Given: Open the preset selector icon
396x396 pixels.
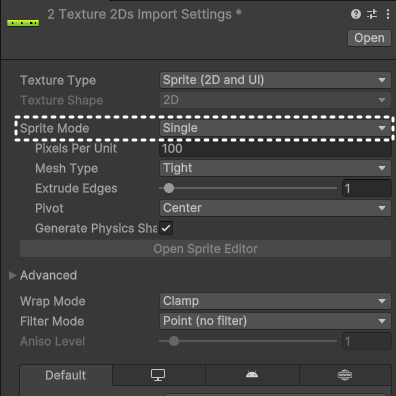Looking at the screenshot, I should click(x=372, y=14).
